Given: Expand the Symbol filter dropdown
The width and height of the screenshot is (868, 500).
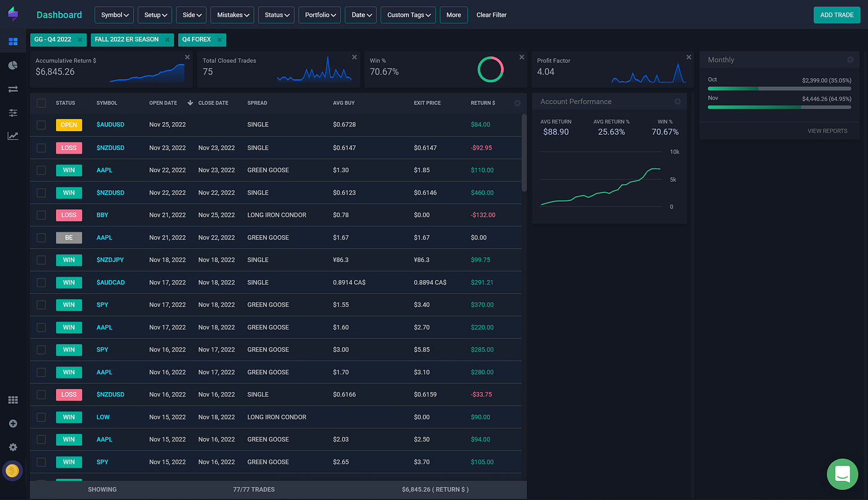Looking at the screenshot, I should 114,15.
